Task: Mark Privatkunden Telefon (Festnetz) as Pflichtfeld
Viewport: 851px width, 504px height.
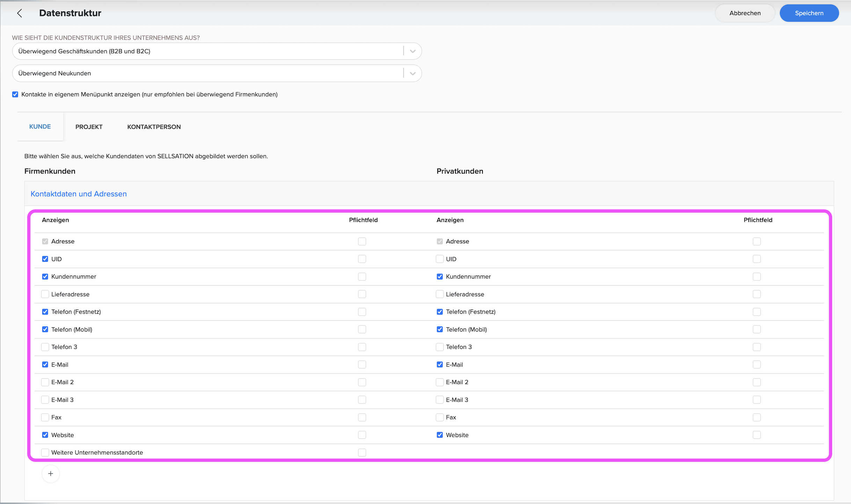Action: [757, 312]
